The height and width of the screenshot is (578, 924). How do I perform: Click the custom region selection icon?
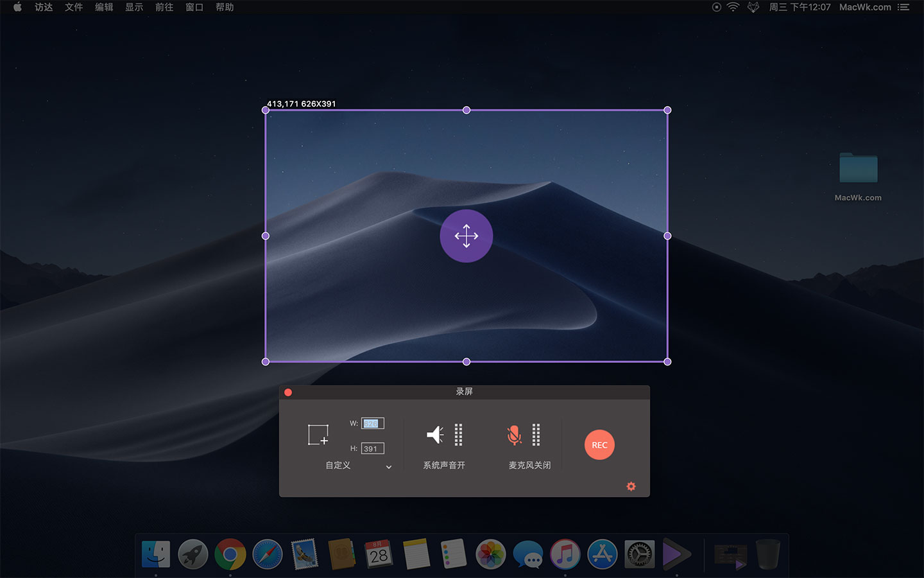(x=318, y=435)
